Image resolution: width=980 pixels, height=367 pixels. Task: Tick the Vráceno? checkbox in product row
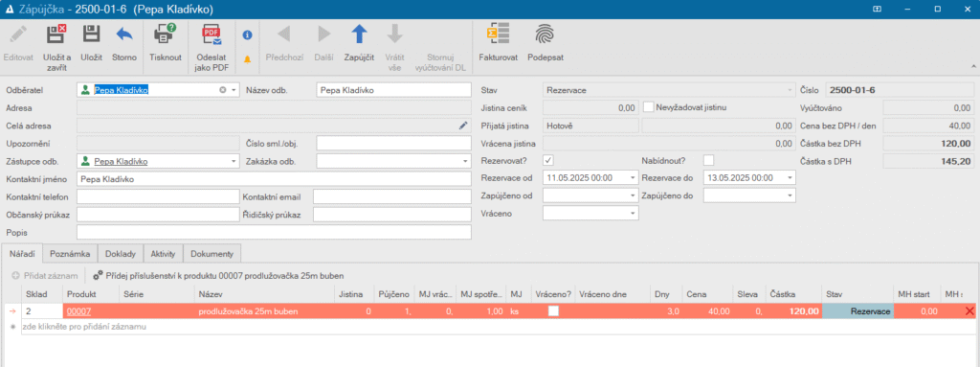554,311
